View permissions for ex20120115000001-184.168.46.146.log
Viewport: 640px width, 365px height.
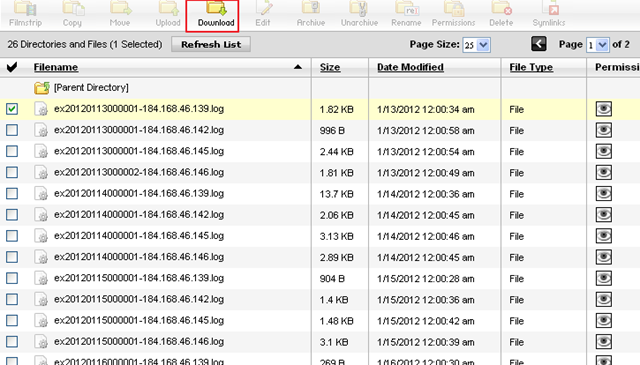604,342
